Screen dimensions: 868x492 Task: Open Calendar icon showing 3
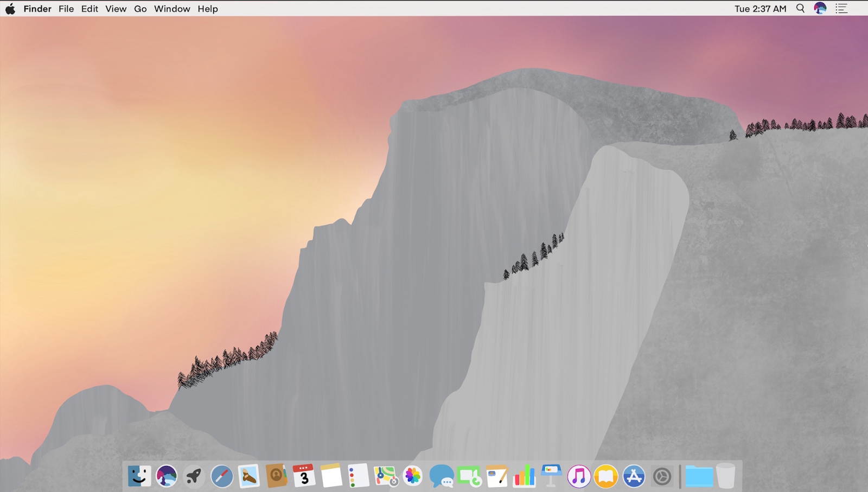304,475
